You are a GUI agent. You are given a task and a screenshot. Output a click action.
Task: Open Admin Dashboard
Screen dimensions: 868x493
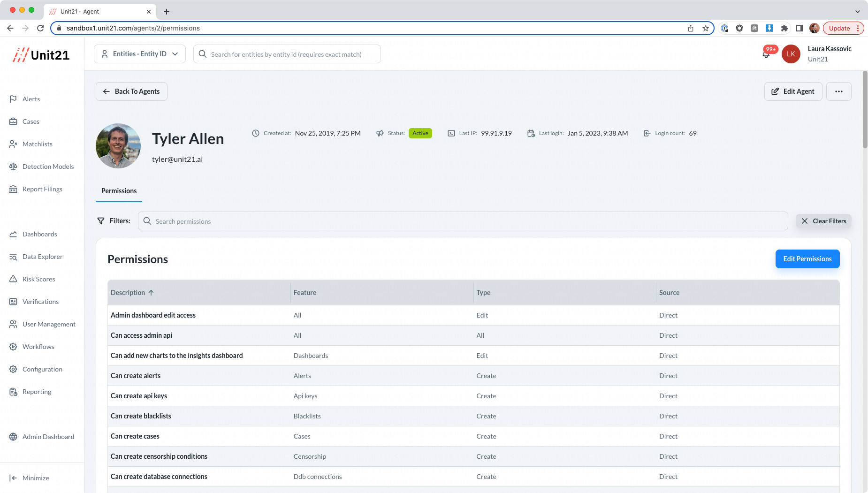click(x=42, y=437)
